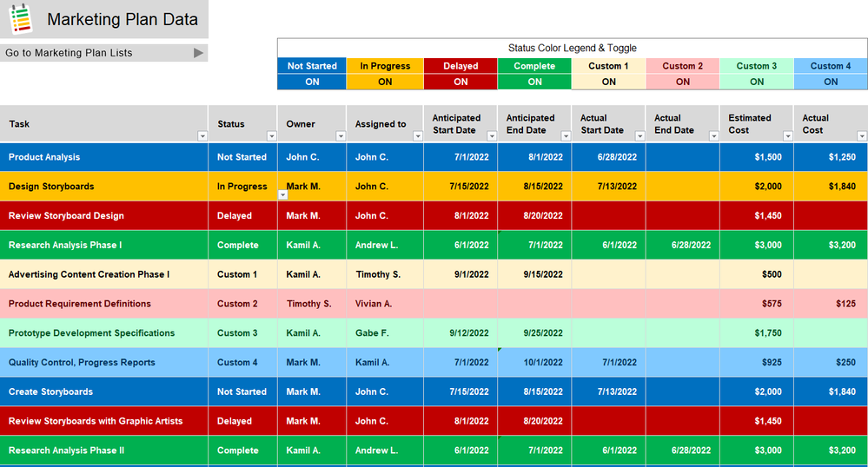
Task: Click the 10/1/2022 anticipated end date cell
Action: tap(534, 363)
